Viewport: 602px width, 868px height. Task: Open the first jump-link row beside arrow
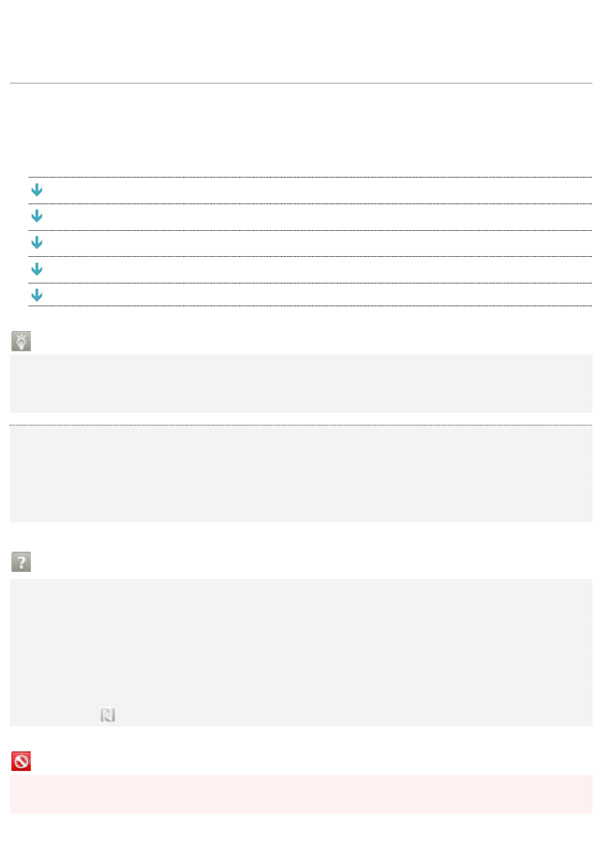pyautogui.click(x=310, y=190)
